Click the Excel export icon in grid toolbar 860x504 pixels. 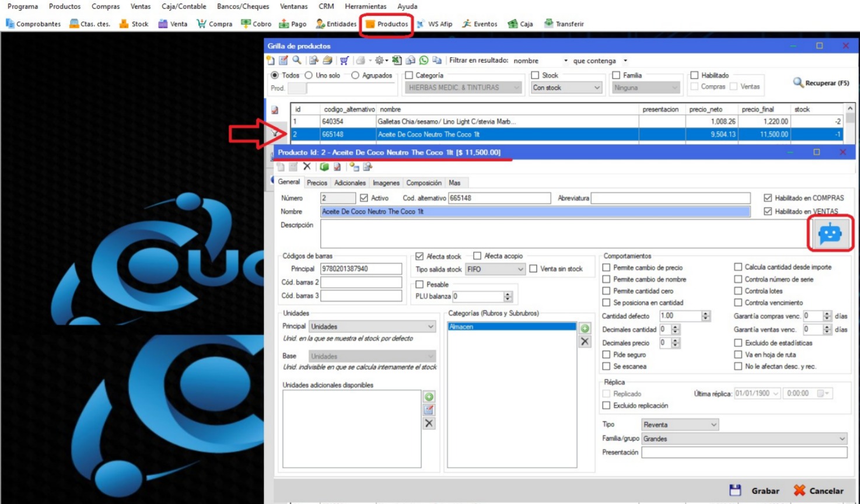point(397,60)
